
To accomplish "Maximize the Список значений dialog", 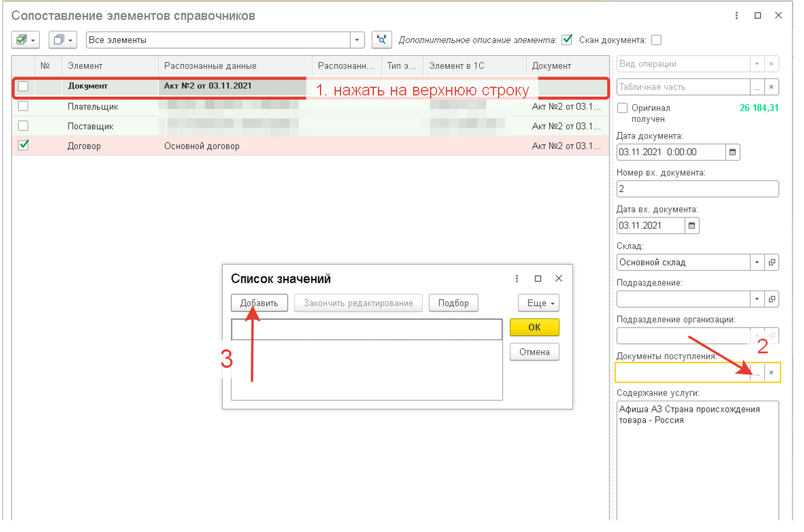I will (x=538, y=279).
